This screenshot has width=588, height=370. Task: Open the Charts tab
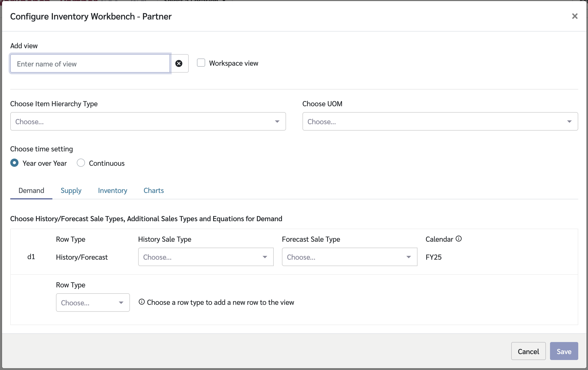point(154,191)
